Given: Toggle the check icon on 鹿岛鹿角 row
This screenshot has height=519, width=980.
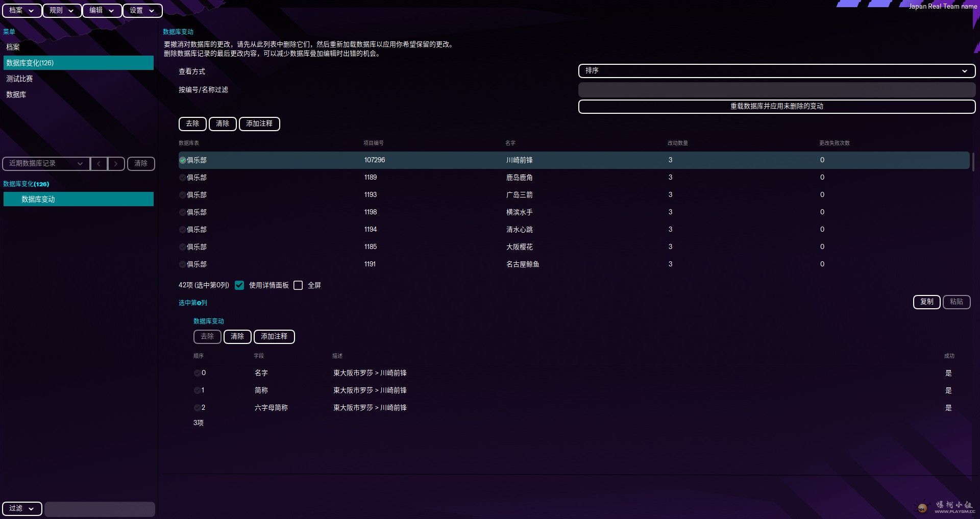Looking at the screenshot, I should [183, 178].
